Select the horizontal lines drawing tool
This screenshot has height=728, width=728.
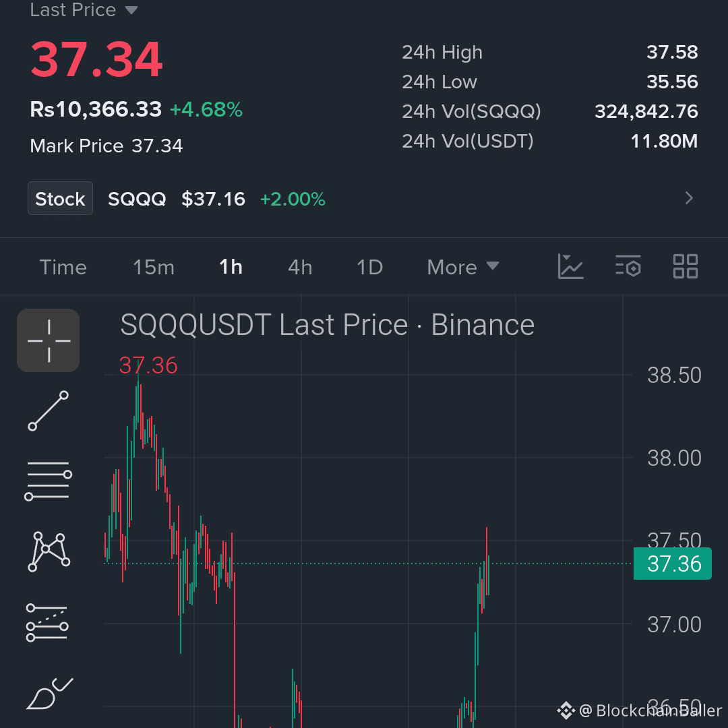click(x=49, y=481)
